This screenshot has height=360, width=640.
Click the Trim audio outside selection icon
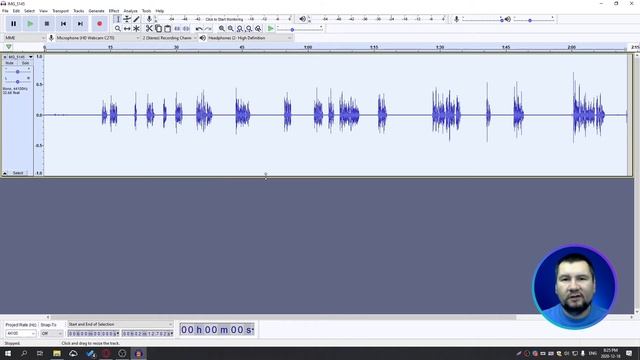tap(177, 29)
